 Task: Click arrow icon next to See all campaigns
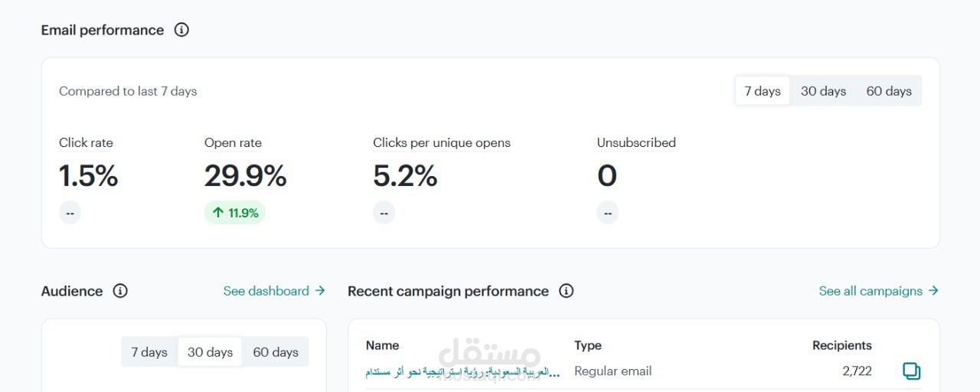933,291
